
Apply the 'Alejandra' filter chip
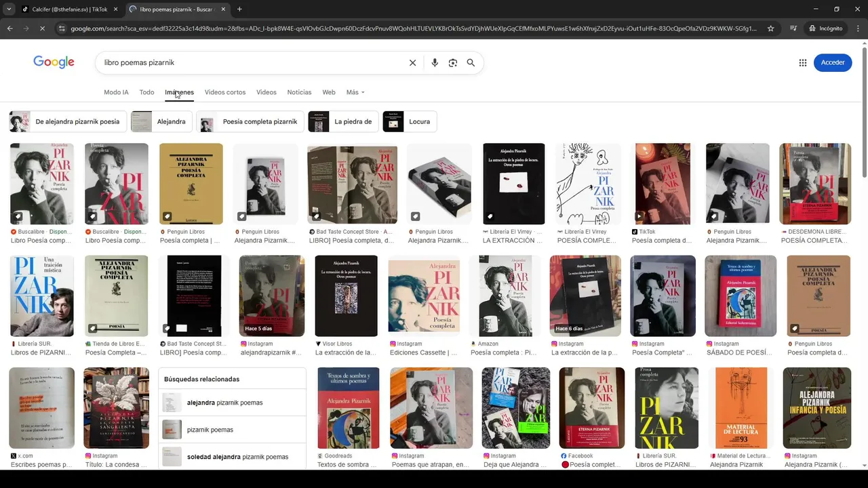click(161, 122)
